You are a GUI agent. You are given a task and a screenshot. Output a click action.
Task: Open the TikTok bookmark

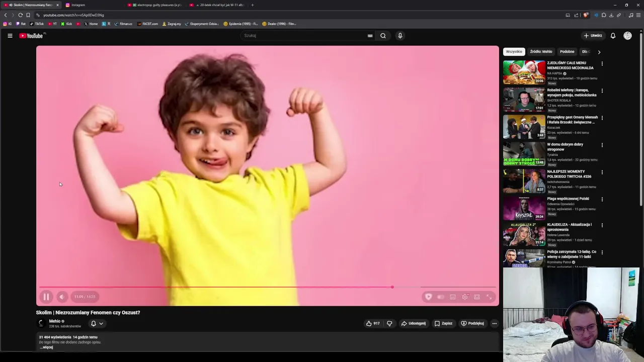[37, 24]
